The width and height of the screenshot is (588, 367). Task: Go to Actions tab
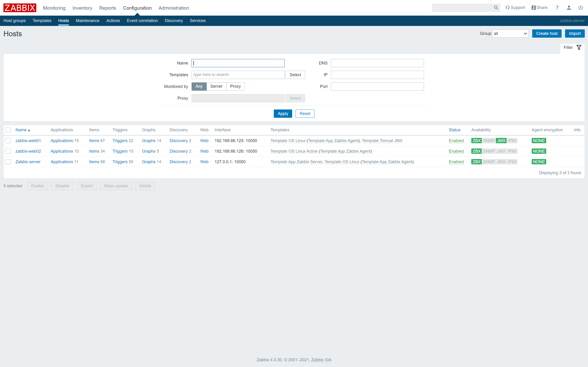tap(113, 21)
